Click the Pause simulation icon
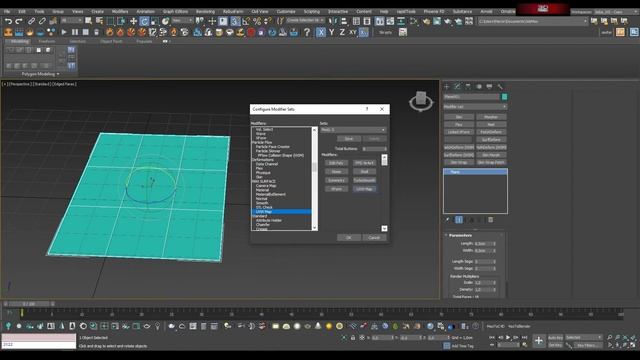Screen dimensions: 640x360 click(x=75, y=32)
